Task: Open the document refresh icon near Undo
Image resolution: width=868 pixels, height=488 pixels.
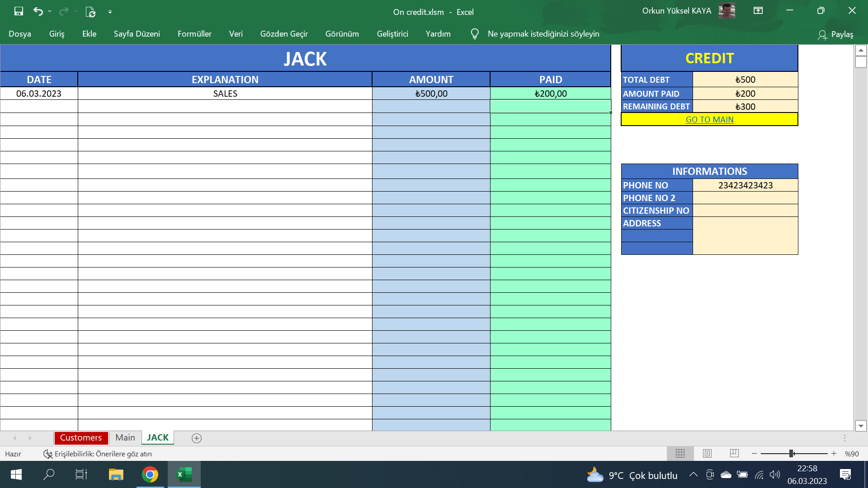Action: tap(90, 11)
